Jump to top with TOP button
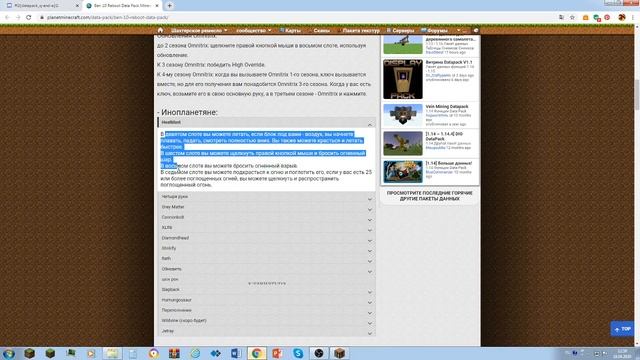Screen dimensions: 640x360 (622, 329)
